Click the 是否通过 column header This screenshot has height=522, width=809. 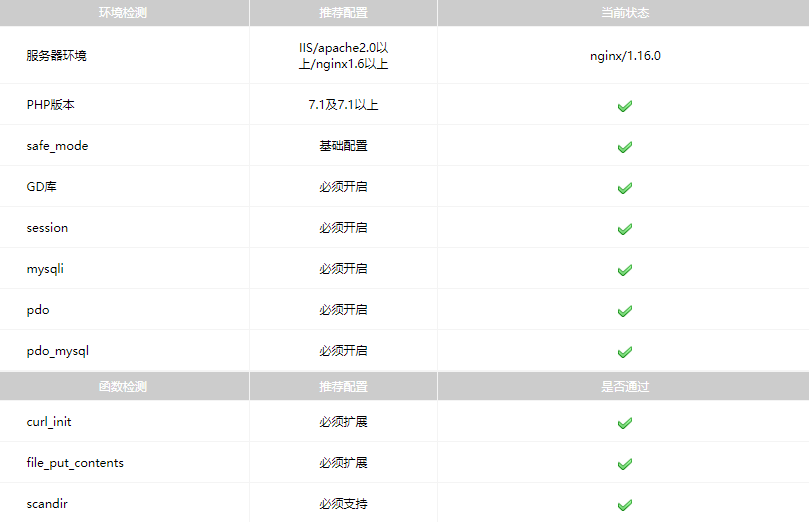(x=624, y=386)
